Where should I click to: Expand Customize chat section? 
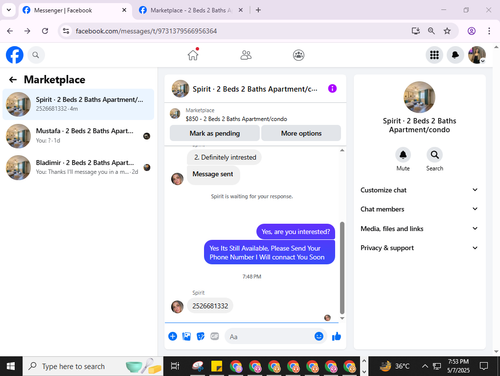click(419, 190)
